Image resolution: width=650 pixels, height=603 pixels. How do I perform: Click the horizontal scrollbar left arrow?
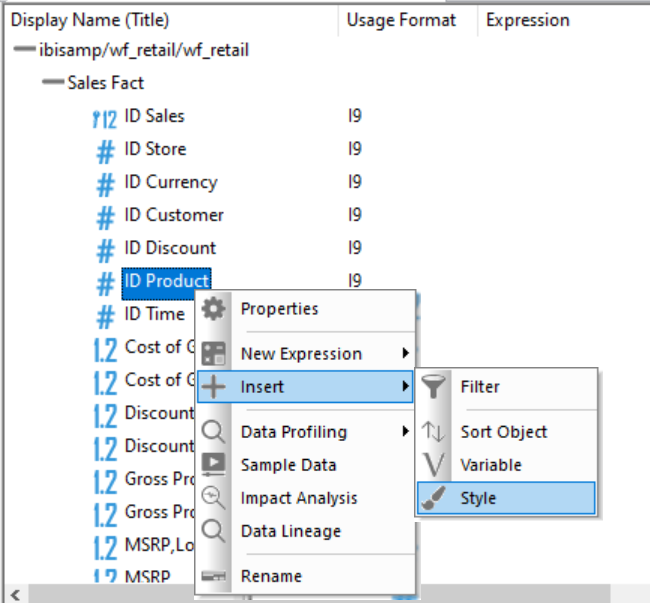pyautogui.click(x=12, y=595)
